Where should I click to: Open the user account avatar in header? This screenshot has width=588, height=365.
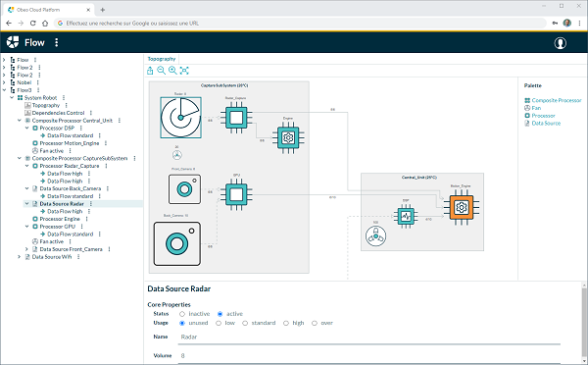pyautogui.click(x=561, y=43)
